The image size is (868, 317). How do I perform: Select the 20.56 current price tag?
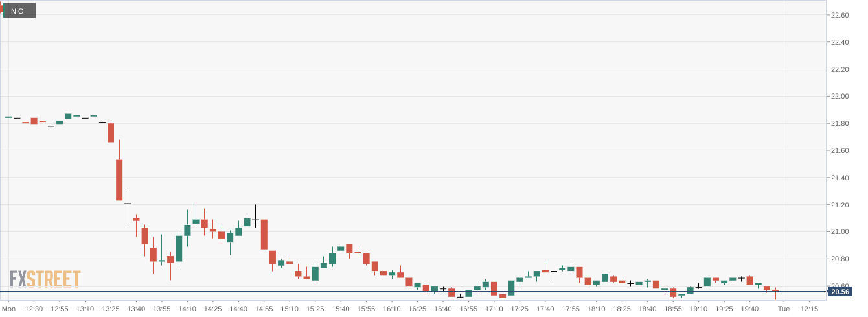[840, 292]
